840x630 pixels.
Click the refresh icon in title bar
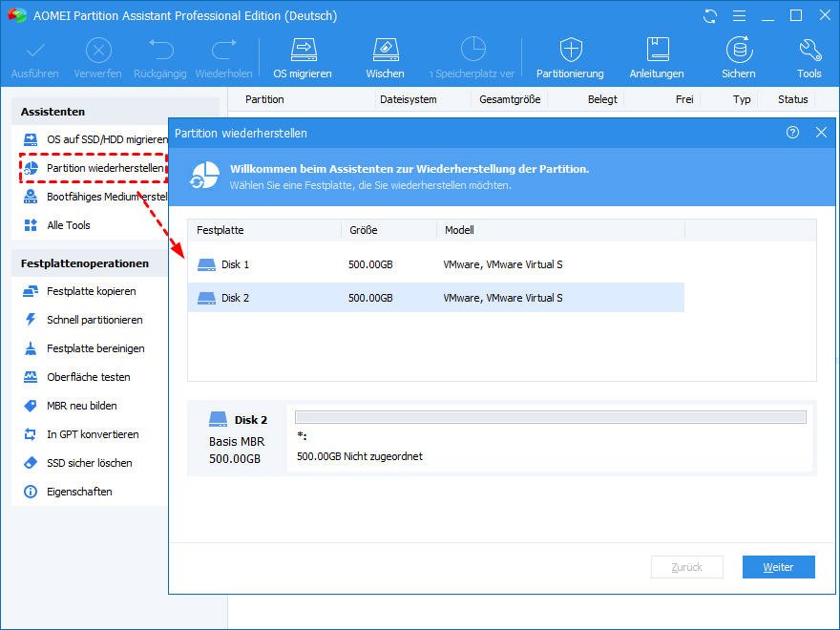pos(710,16)
